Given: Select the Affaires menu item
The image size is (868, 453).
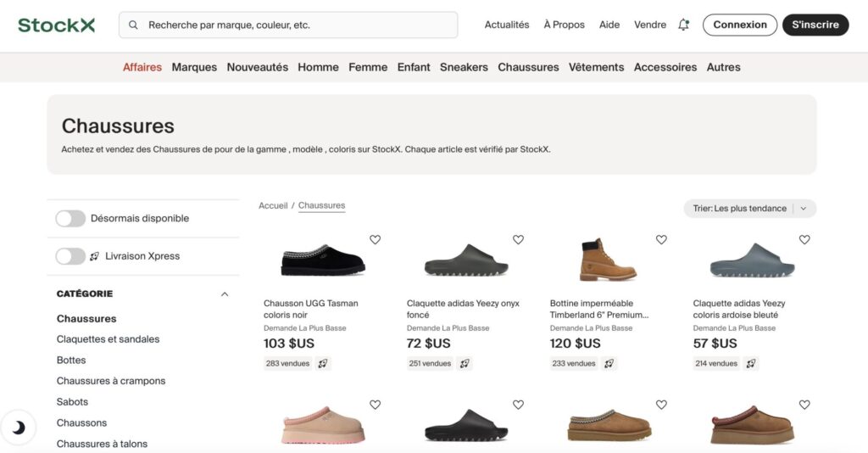Looking at the screenshot, I should [142, 67].
